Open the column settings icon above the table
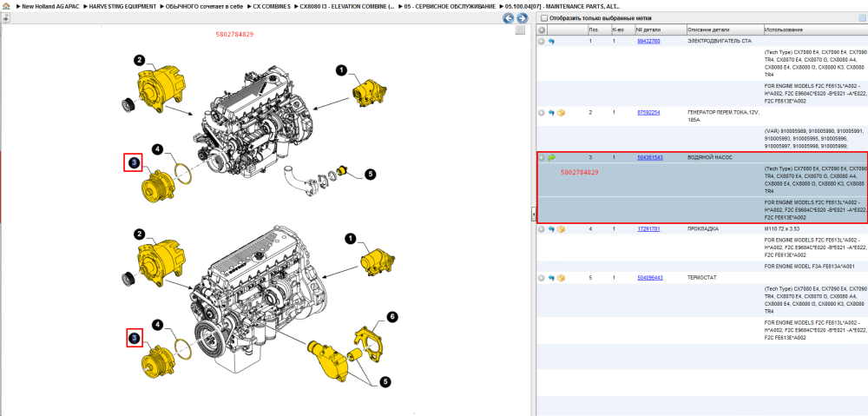The image size is (868, 416). click(x=861, y=18)
